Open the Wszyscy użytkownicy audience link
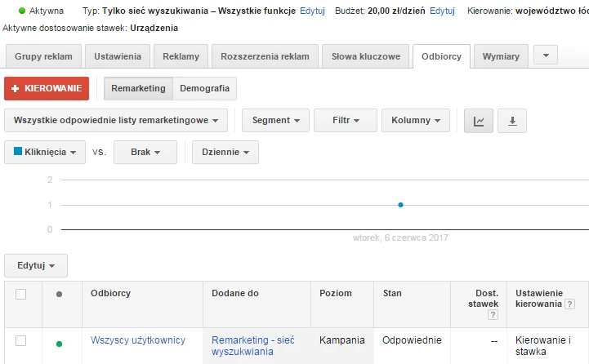The width and height of the screenshot is (589, 364). click(138, 340)
